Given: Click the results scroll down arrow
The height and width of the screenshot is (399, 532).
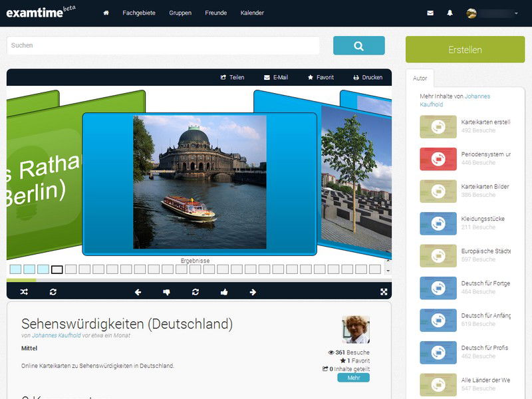Looking at the screenshot, I should click(388, 271).
